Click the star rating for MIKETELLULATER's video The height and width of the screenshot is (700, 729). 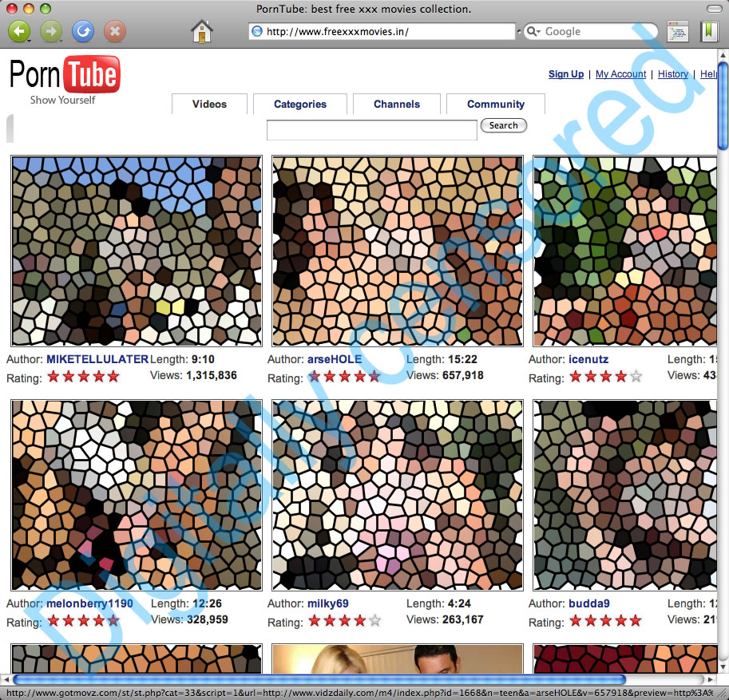(84, 377)
